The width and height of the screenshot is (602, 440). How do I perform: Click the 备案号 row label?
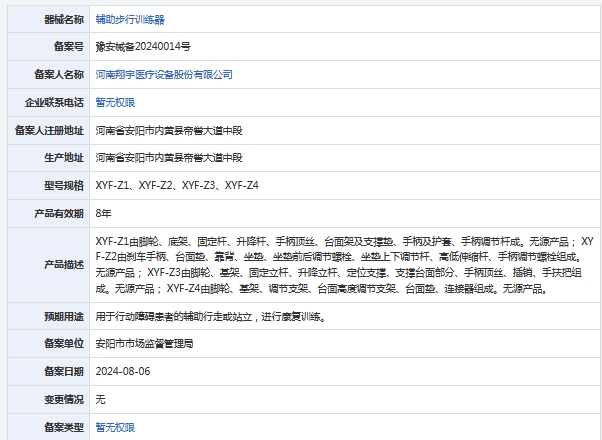[x=69, y=46]
